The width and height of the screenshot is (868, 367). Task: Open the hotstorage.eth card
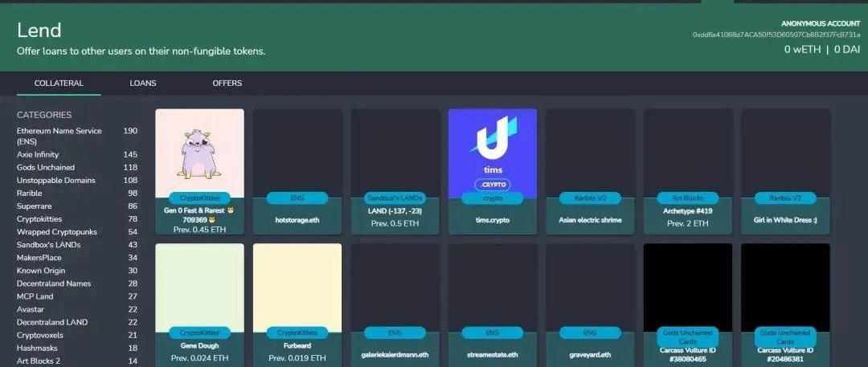tap(297, 172)
